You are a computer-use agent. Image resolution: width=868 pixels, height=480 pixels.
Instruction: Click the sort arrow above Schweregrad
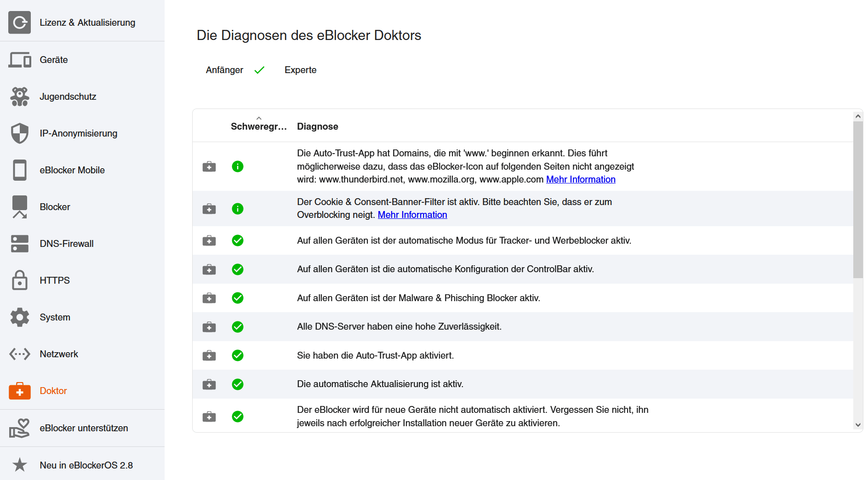[x=259, y=118]
